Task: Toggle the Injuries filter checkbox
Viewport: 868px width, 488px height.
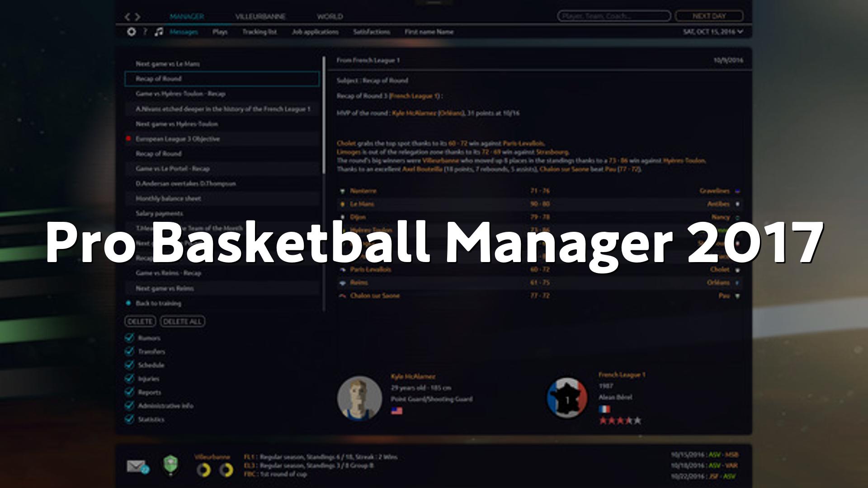Action: (x=129, y=378)
